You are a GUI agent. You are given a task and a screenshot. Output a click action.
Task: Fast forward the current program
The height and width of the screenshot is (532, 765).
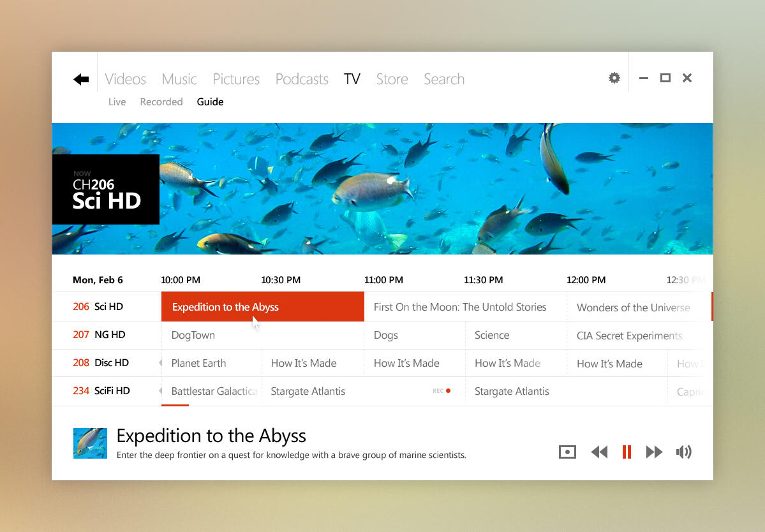(x=654, y=452)
